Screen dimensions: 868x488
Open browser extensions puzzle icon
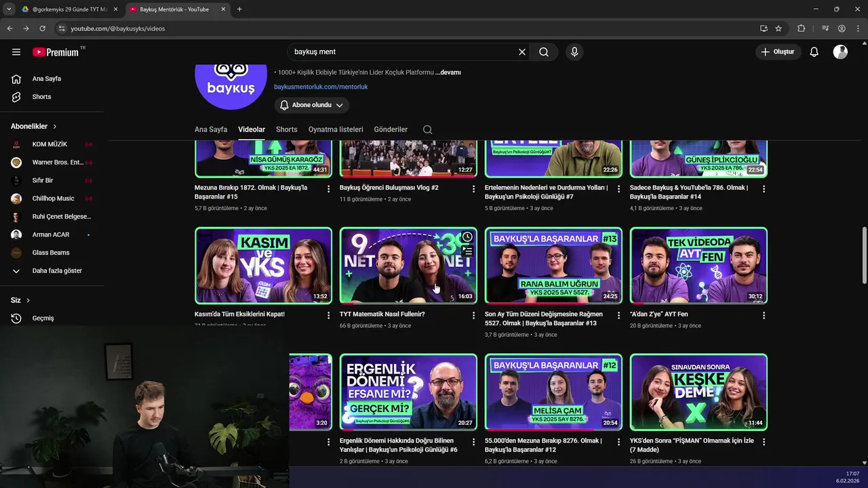coord(802,28)
